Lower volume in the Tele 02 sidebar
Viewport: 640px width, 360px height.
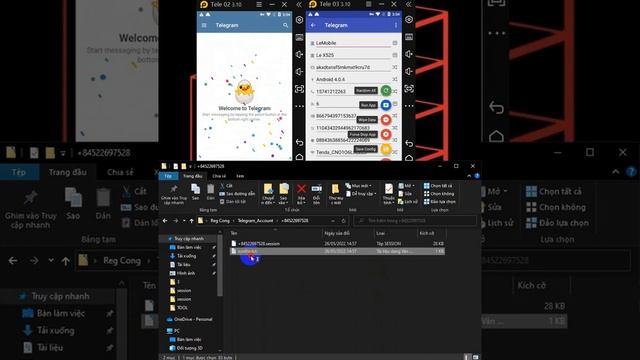coord(299,71)
